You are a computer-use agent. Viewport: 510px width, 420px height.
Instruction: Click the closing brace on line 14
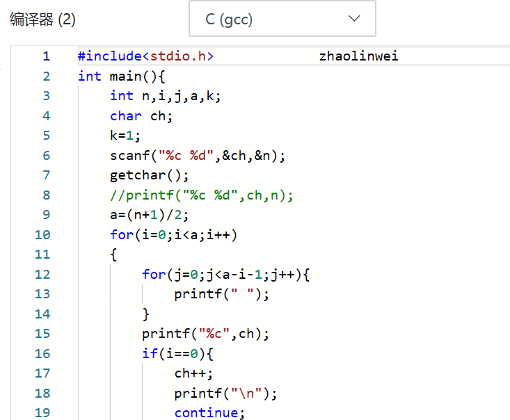[x=145, y=314]
